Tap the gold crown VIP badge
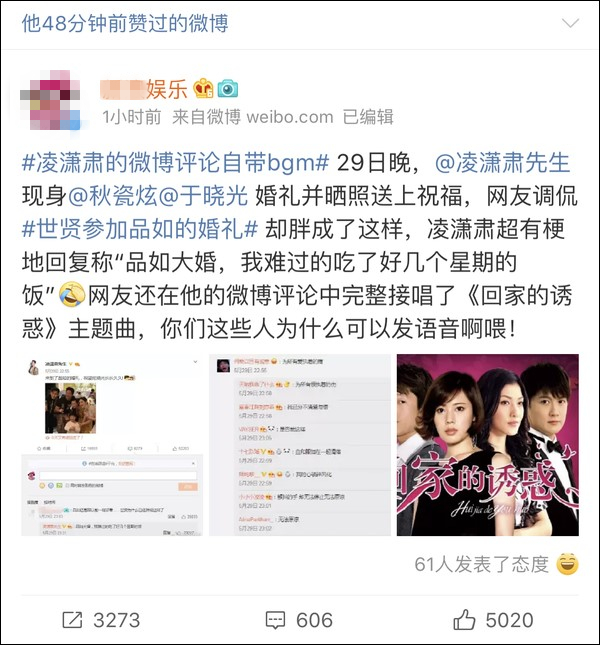This screenshot has height=645, width=600. [203, 88]
